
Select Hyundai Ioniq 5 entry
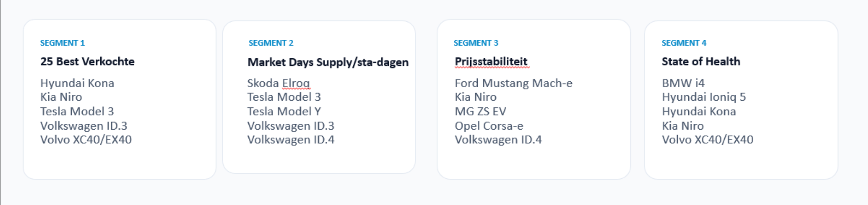point(704,97)
